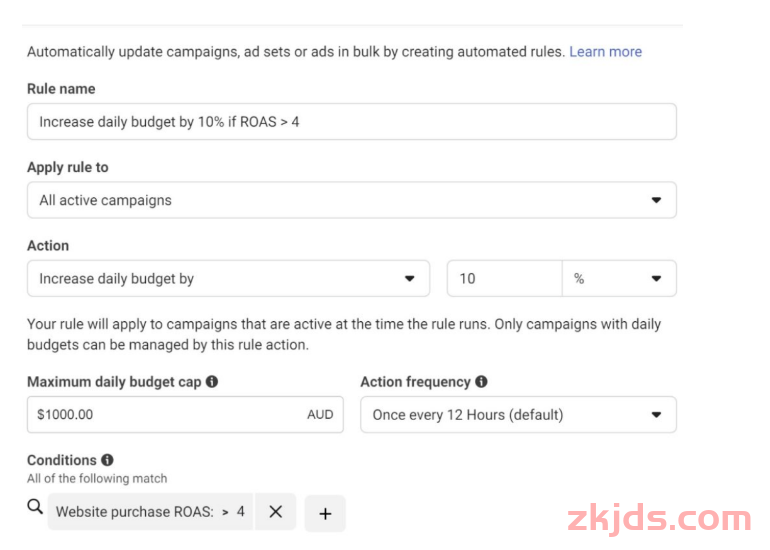Viewport: 770px width, 550px height.
Task: Click the caret arrow in Action frequency field
Action: 656,414
